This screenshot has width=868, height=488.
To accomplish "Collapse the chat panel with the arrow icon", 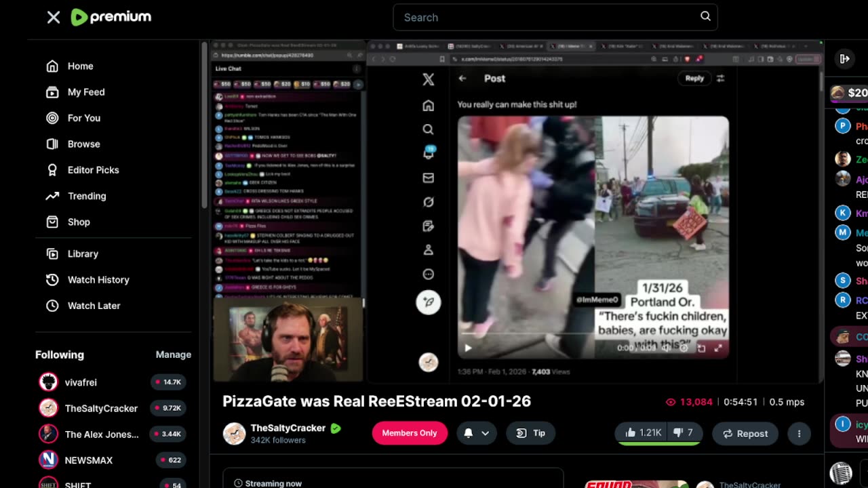I will 844,59.
